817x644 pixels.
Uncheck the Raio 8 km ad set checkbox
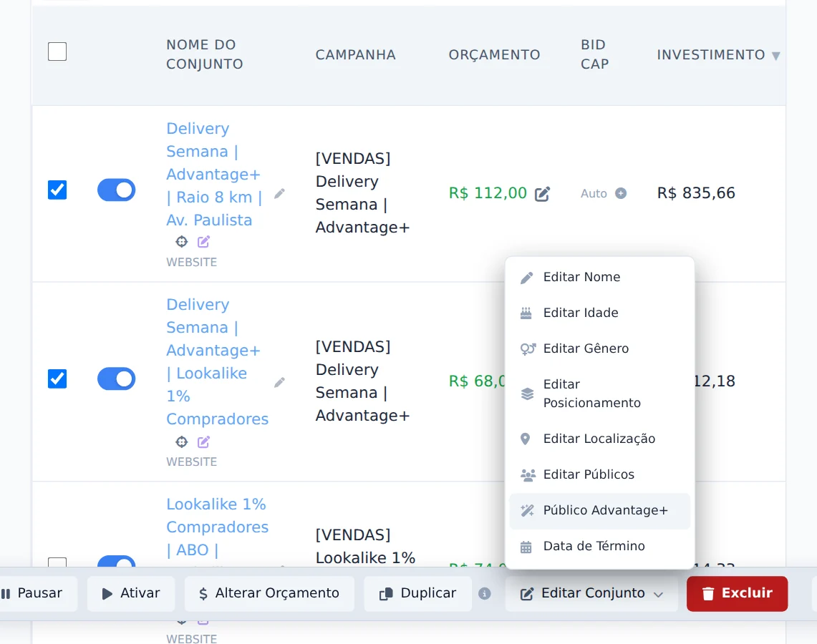point(57,190)
